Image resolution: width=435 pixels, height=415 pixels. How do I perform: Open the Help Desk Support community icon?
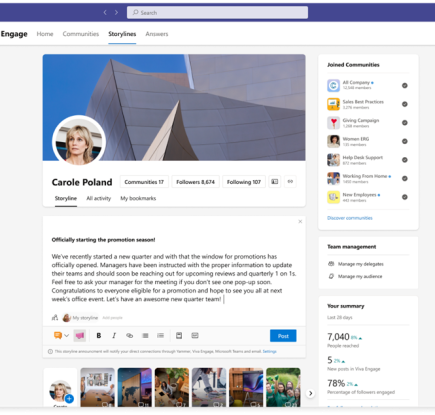pyautogui.click(x=333, y=160)
